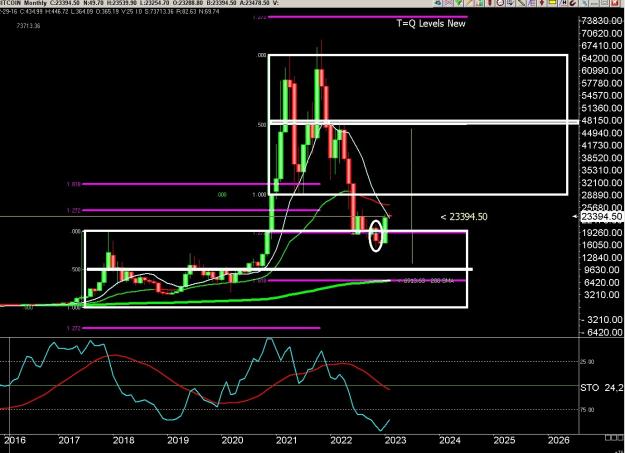Screen dimensions: 625x453
Task: Click the 2022 label on time axis
Action: [341, 440]
